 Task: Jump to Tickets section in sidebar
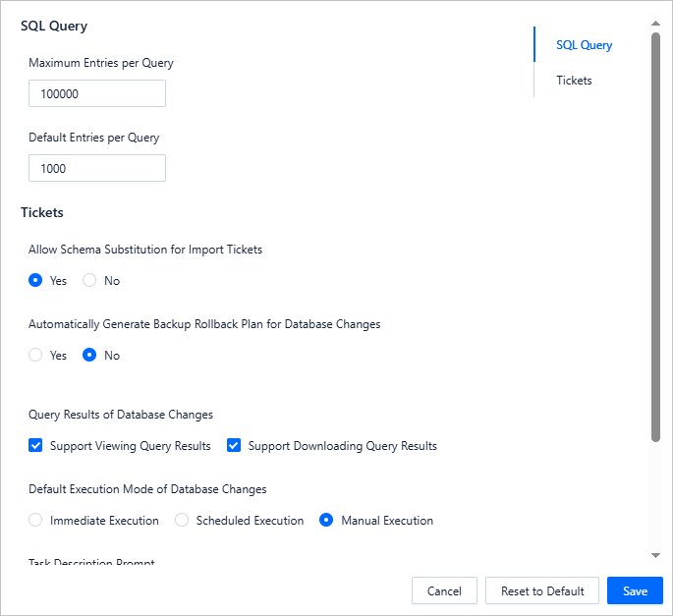[x=574, y=81]
